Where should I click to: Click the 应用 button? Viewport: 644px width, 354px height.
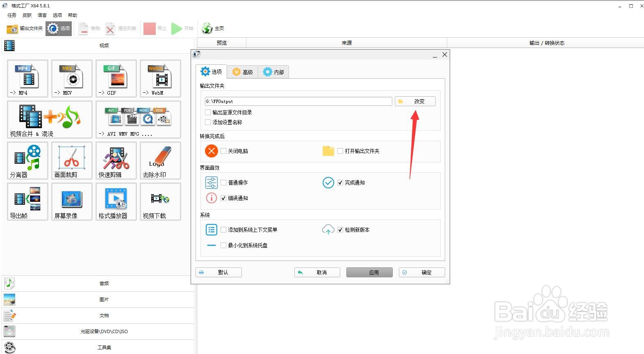[369, 272]
